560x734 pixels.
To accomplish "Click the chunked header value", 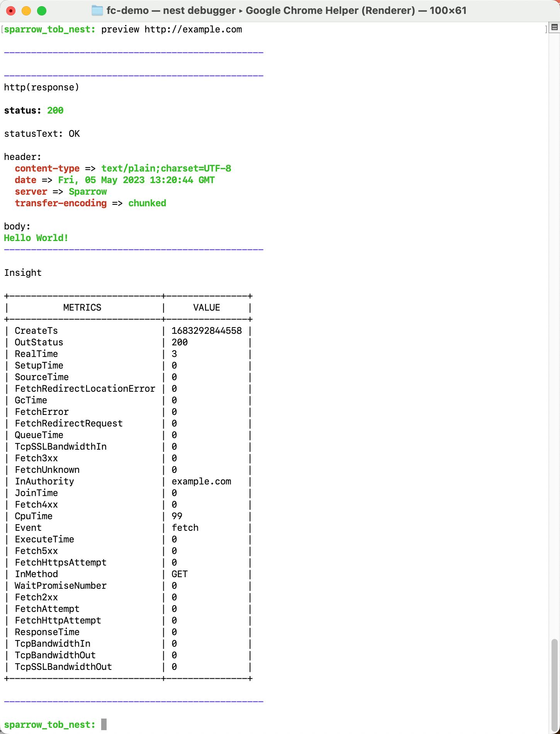I will (147, 203).
